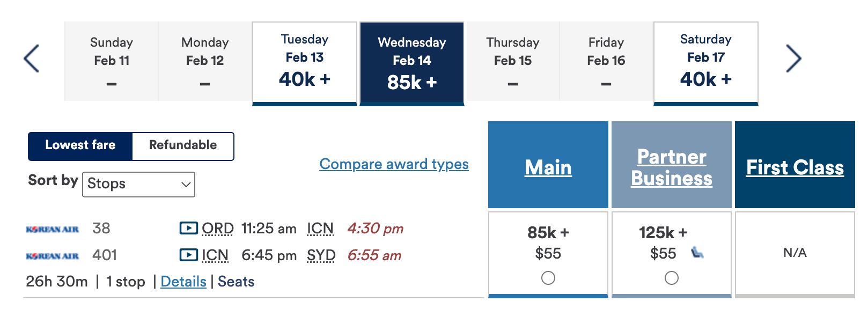Select the Partner Business 125k fare radio button
The height and width of the screenshot is (309, 868).
[672, 278]
